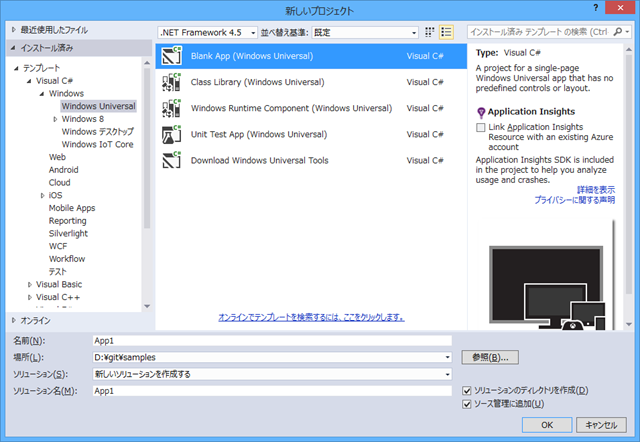Viewport: 640px width, 442px height.
Task: Select Android template category
Action: click(63, 170)
